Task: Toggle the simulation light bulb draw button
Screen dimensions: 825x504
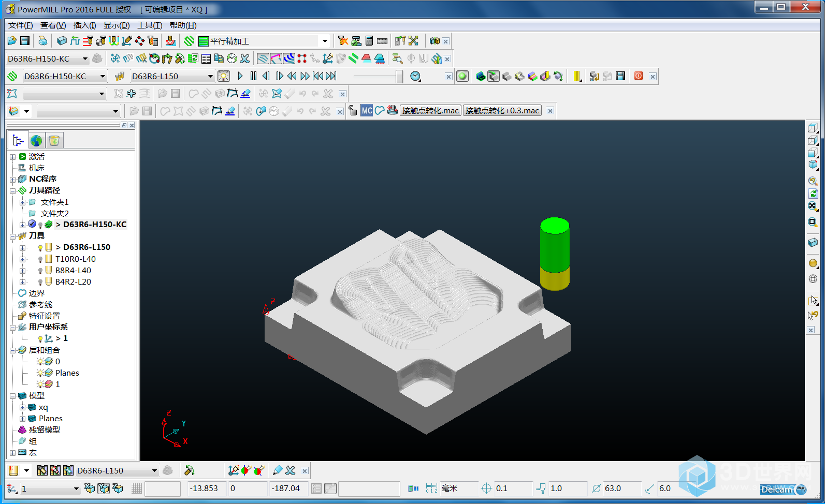Action: tap(224, 76)
